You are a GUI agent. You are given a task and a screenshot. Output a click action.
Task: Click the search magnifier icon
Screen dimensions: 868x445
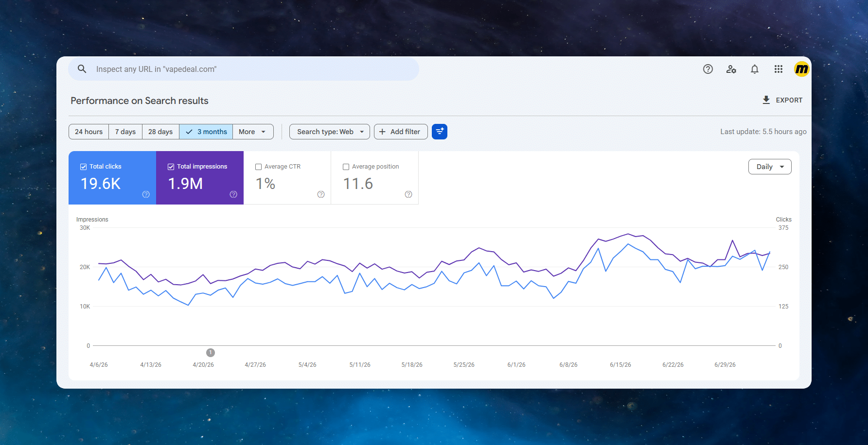[x=82, y=69]
